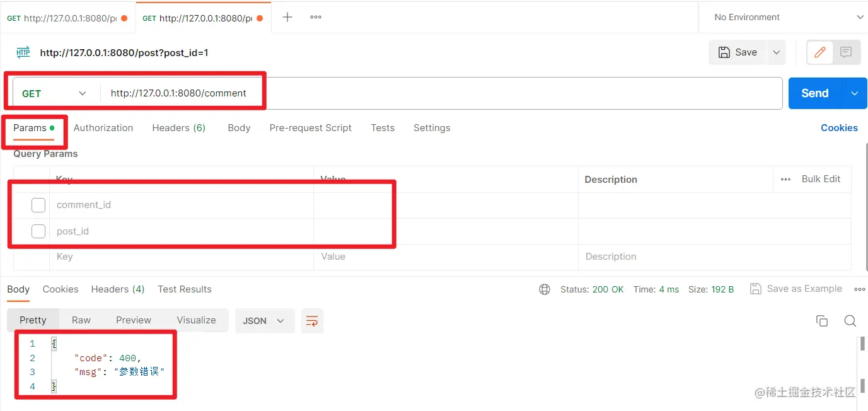This screenshot has width=868, height=411.
Task: Click the empty Description field in the new row
Action: click(715, 257)
